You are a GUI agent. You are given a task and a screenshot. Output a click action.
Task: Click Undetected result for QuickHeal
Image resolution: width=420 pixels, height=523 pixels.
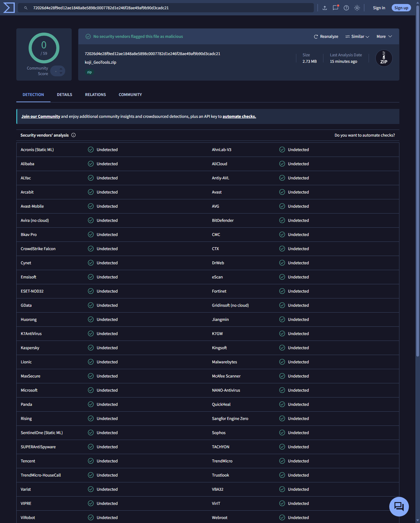(x=298, y=405)
